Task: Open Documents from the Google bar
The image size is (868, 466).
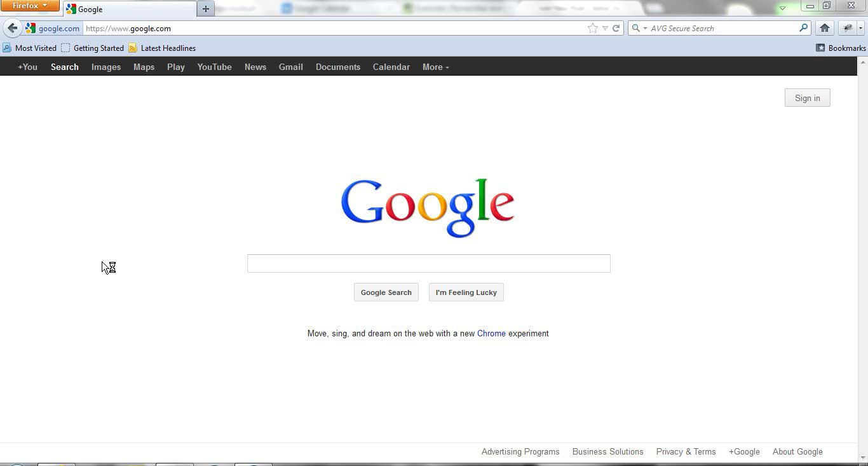Action: [x=338, y=67]
